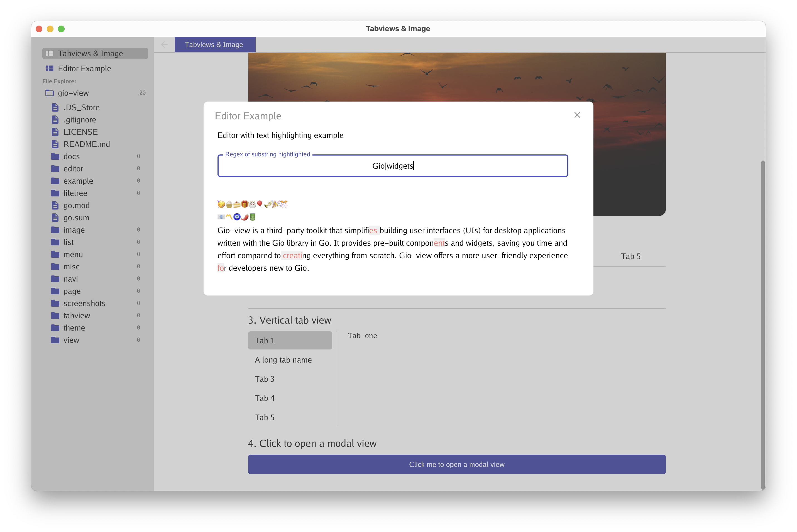
Task: Click the regex substring input field
Action: [393, 166]
